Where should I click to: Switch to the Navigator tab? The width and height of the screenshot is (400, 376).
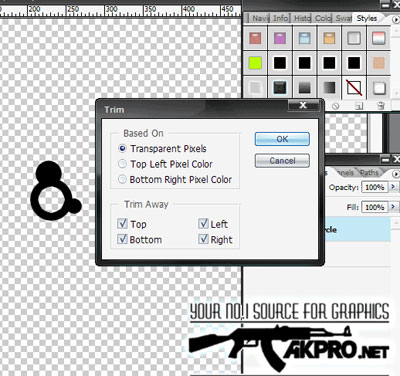259,18
